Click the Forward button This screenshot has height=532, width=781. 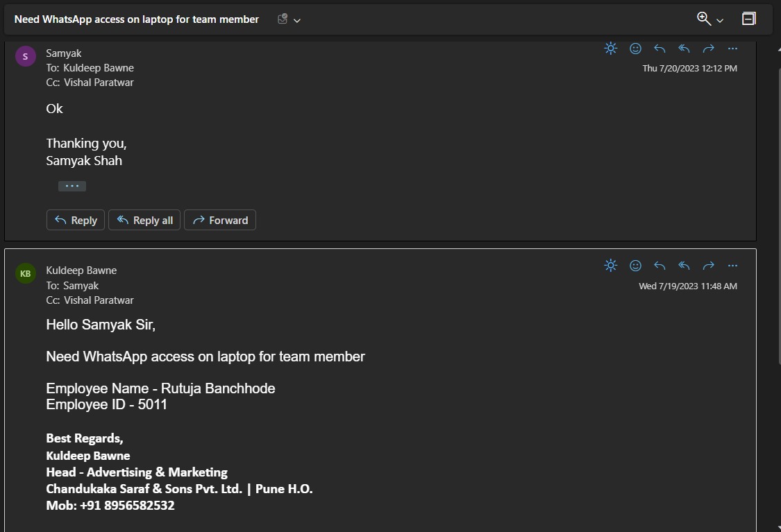[220, 220]
